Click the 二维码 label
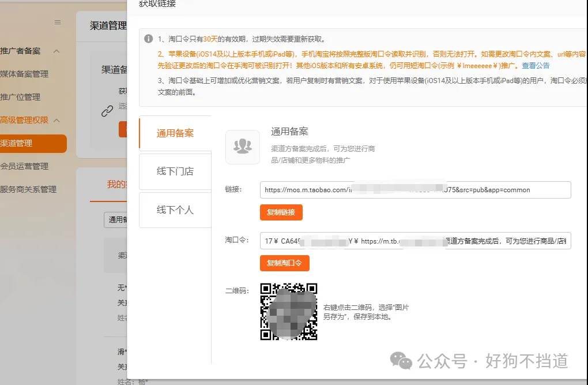Screen dimensions: 588x385 point(236,291)
